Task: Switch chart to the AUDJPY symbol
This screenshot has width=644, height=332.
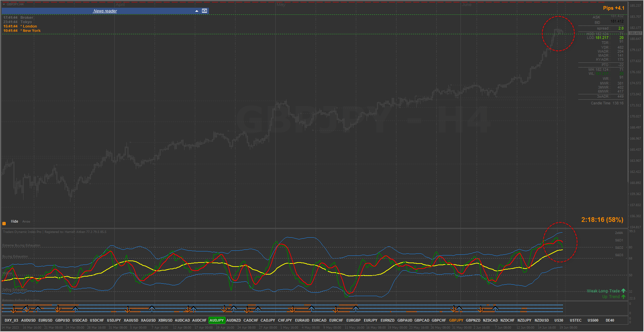Action: pos(217,320)
